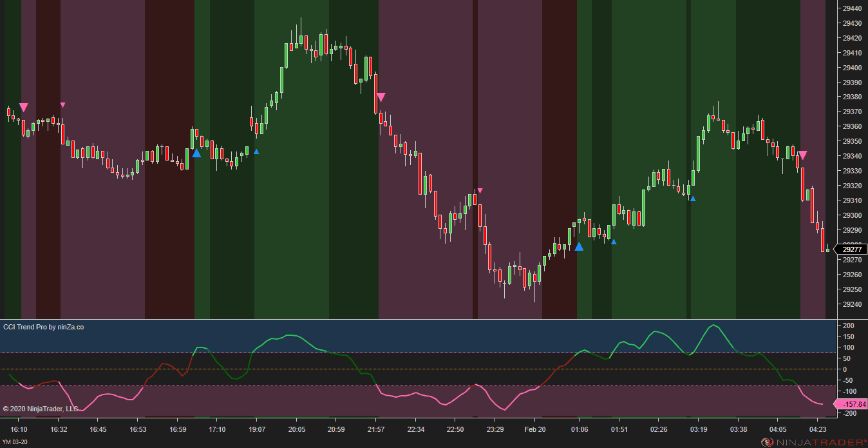Click the small blue up arrow near 01:51
Image resolution: width=868 pixels, height=448 pixels.
click(x=614, y=242)
